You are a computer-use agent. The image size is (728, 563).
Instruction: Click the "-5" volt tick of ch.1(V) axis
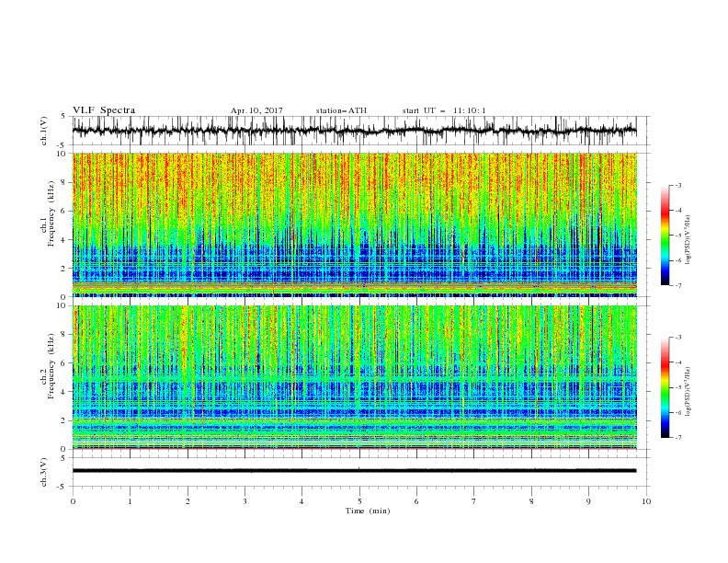point(62,145)
